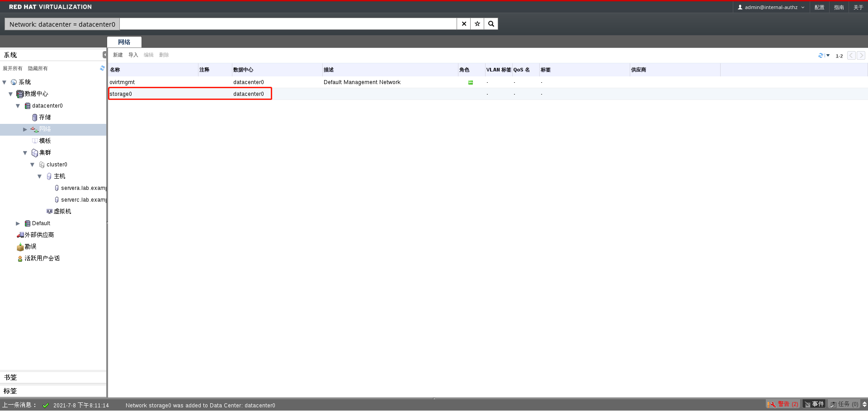Click inside the search input field
This screenshot has height=411, width=868.
271,24
